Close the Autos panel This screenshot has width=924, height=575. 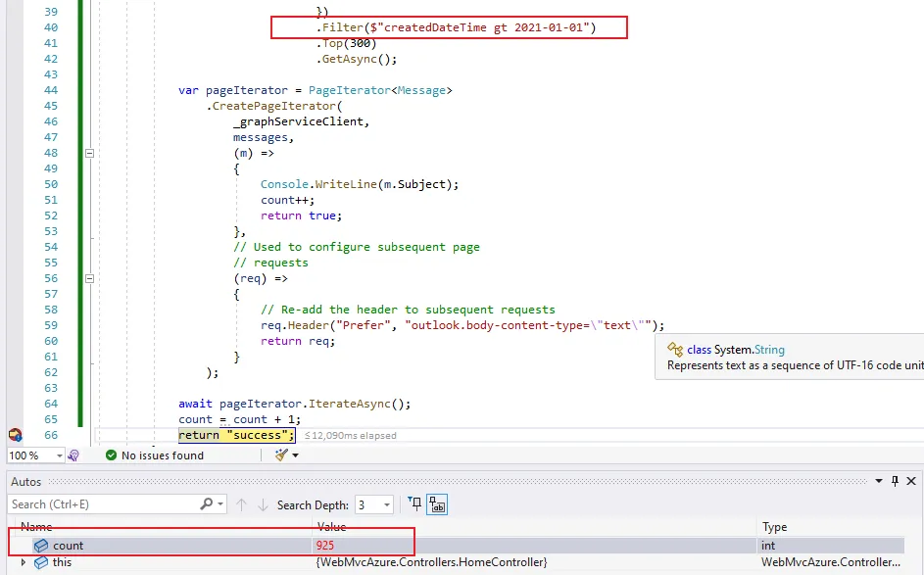point(911,481)
